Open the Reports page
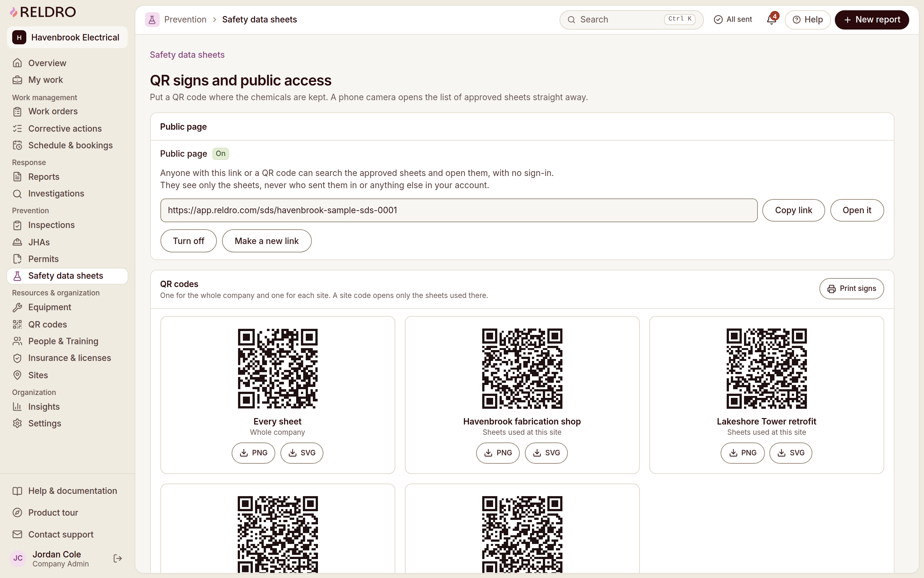This screenshot has height=578, width=924. tap(67, 177)
